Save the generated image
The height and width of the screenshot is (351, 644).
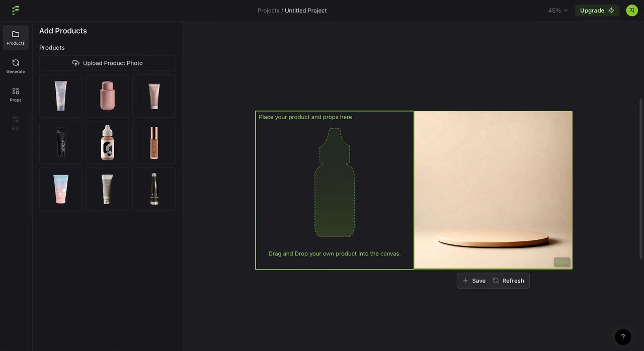(x=474, y=281)
